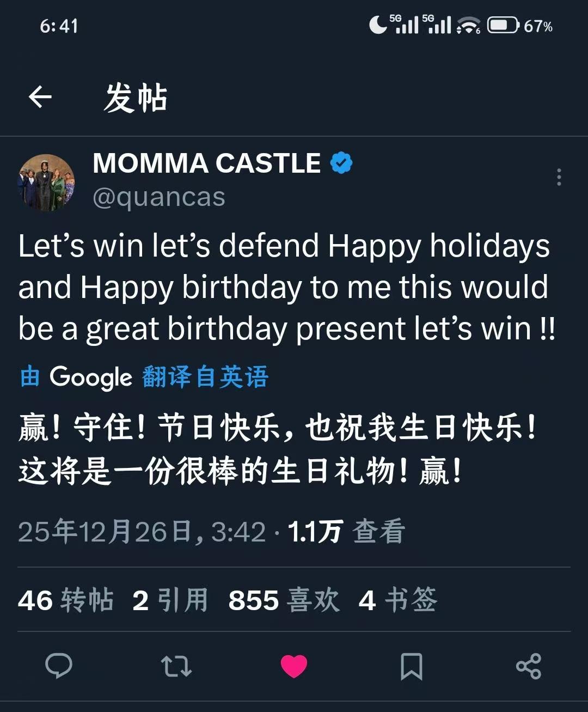Tap the share icon
588x712 pixels.
point(529,666)
